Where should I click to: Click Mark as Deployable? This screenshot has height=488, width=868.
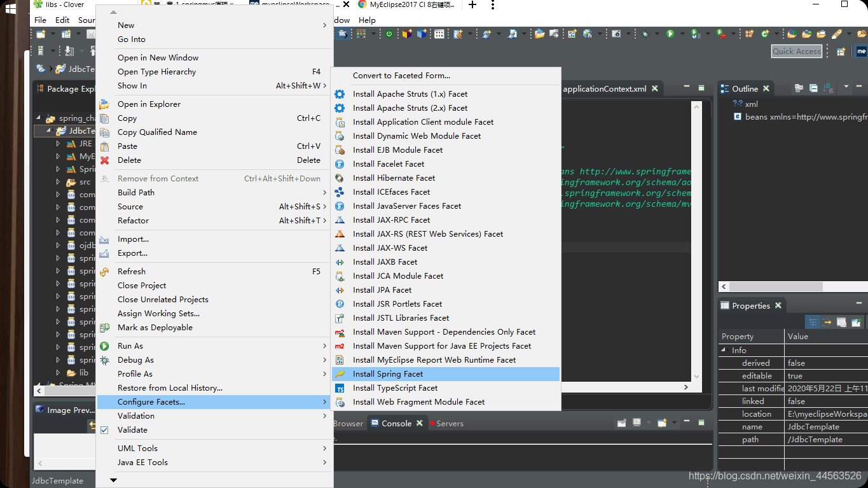[215, 328]
